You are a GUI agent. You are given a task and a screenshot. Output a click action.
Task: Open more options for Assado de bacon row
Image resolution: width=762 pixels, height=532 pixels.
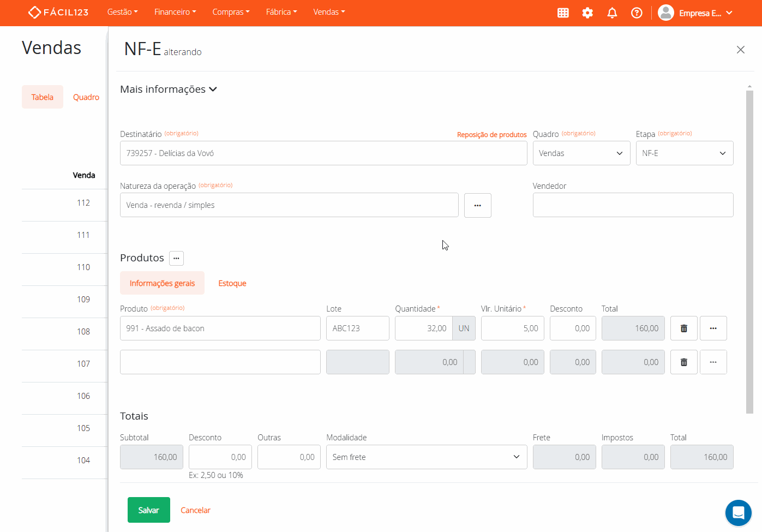[x=713, y=328]
